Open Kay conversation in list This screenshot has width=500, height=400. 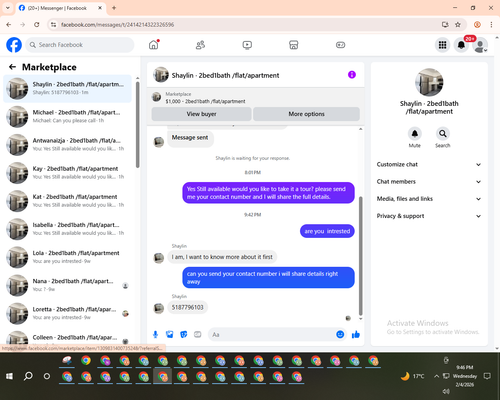coord(67,173)
